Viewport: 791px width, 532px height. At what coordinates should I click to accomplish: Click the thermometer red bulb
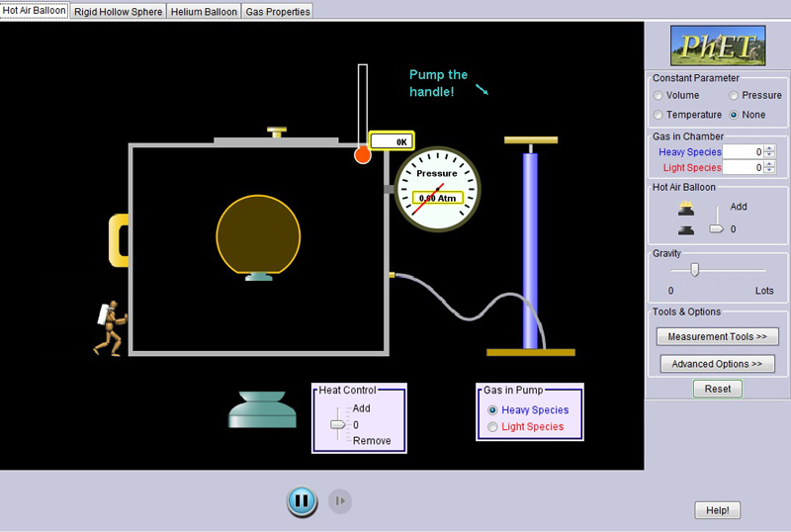click(x=362, y=155)
